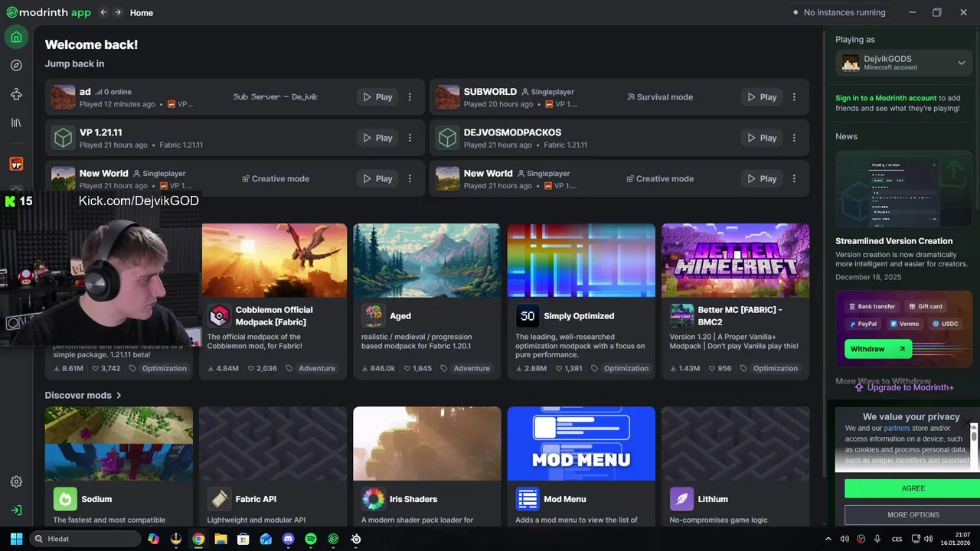Open more options for the ad world

pyautogui.click(x=410, y=97)
